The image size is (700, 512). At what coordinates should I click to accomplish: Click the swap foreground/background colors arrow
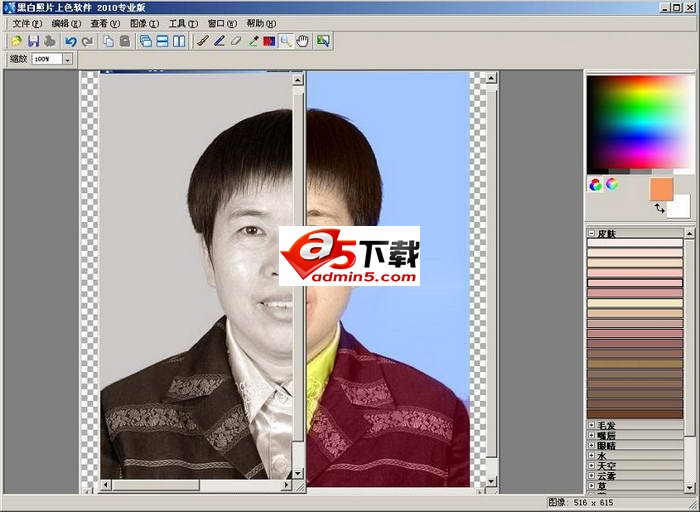pos(659,208)
